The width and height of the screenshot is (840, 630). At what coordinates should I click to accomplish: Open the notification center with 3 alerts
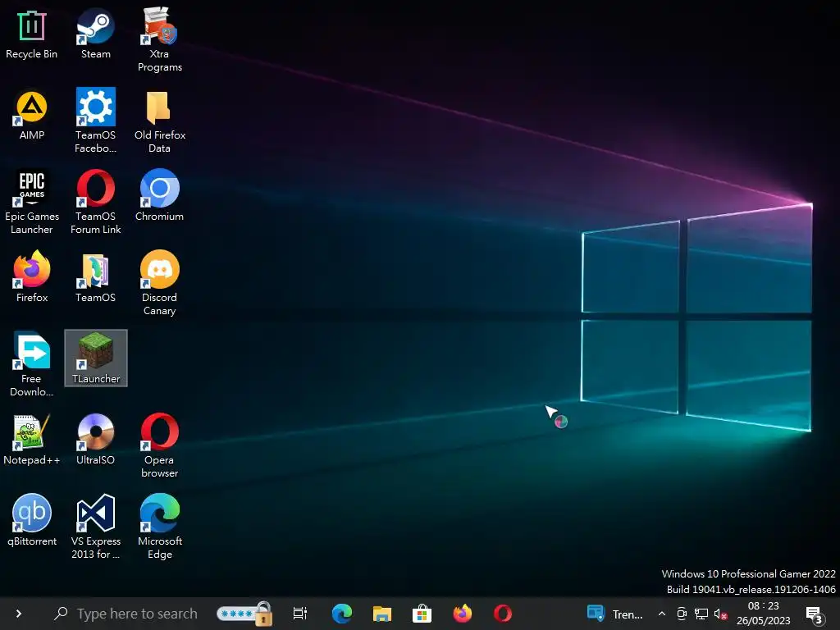pos(815,615)
